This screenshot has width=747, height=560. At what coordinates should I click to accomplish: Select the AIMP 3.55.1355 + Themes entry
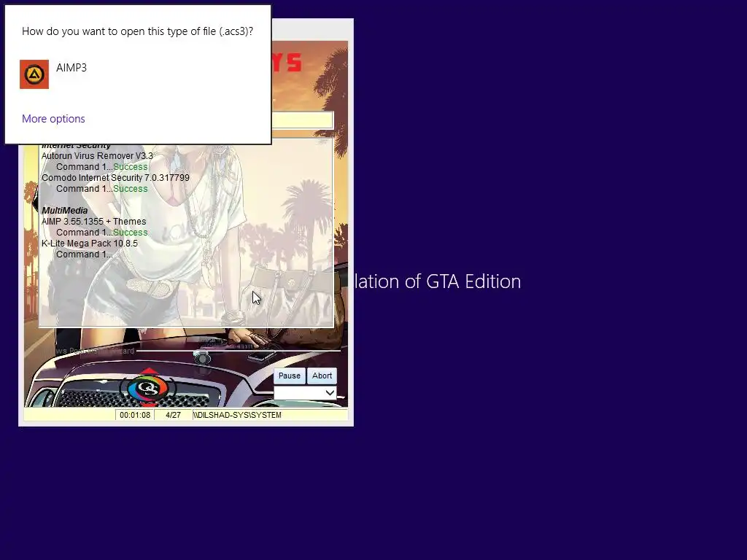pyautogui.click(x=94, y=222)
